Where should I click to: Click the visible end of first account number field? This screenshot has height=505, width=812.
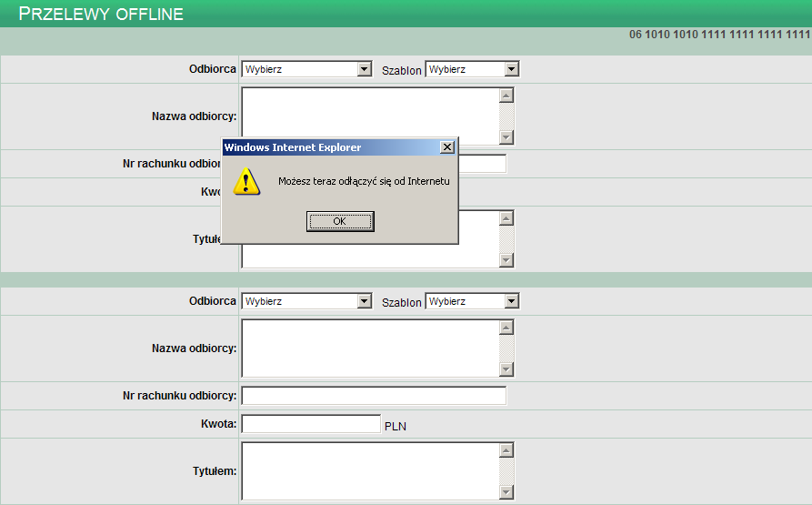click(x=483, y=164)
